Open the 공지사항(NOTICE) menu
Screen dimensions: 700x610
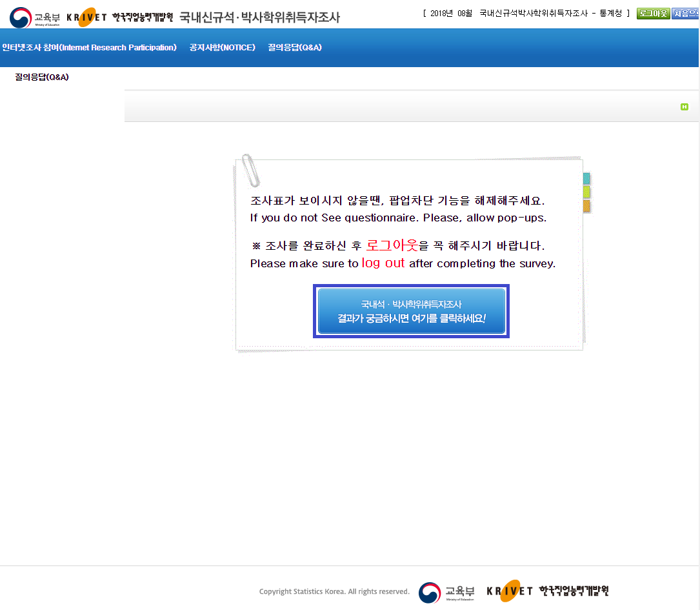tap(222, 48)
